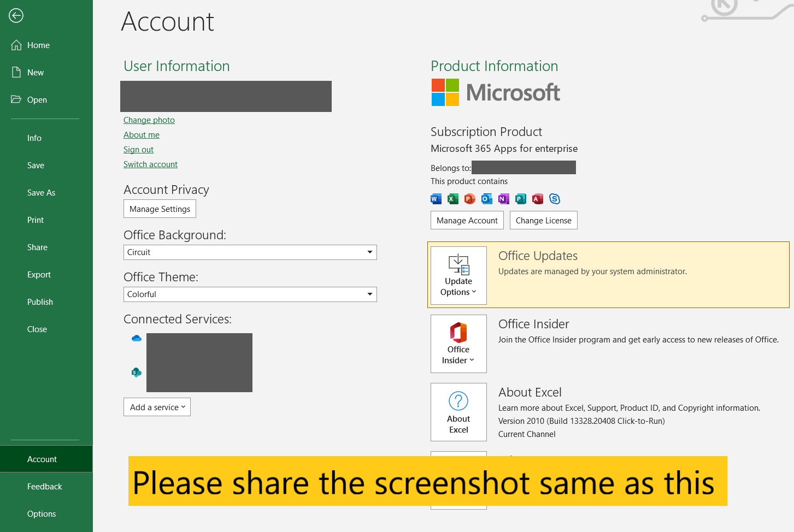Click the Outlook app icon
794x532 pixels.
point(487,199)
